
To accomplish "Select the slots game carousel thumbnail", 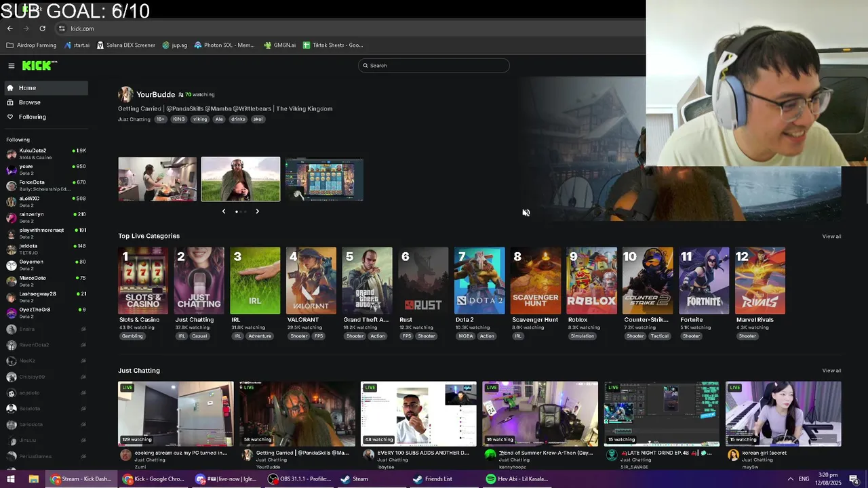I will [x=324, y=179].
